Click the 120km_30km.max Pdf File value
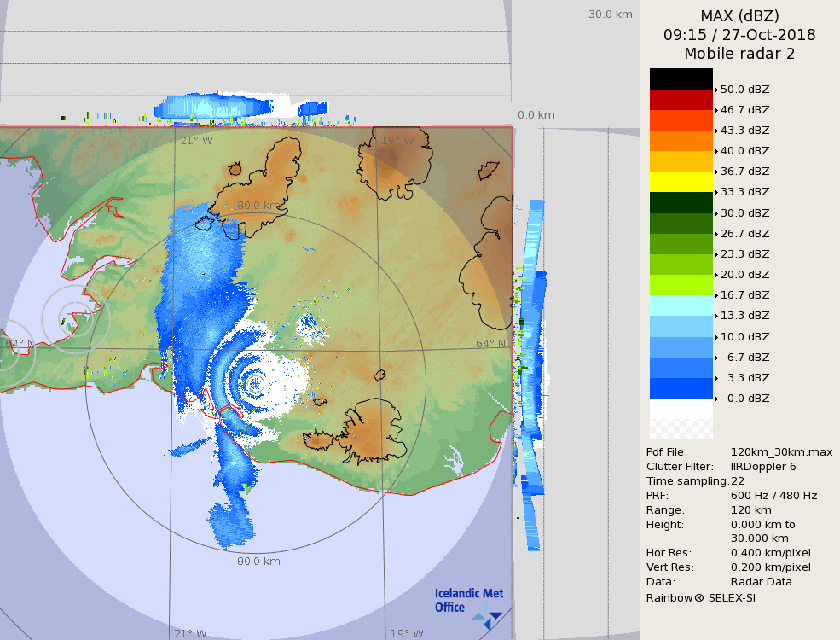Image resolution: width=840 pixels, height=640 pixels. [781, 452]
